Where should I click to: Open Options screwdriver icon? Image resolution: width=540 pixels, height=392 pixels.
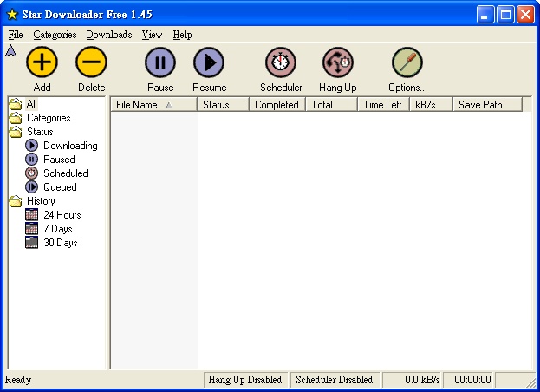pos(407,62)
